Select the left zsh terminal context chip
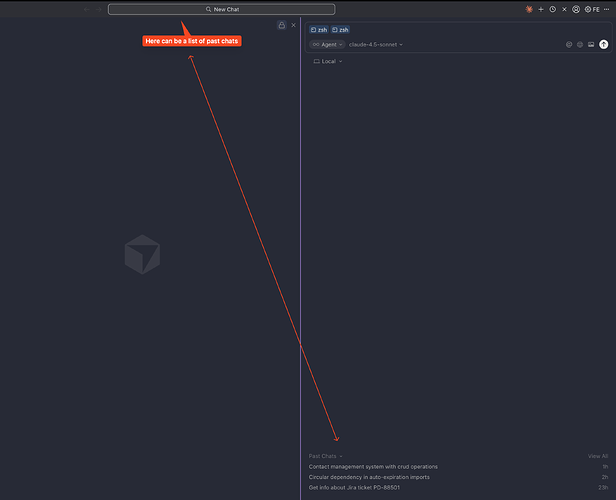 click(319, 30)
